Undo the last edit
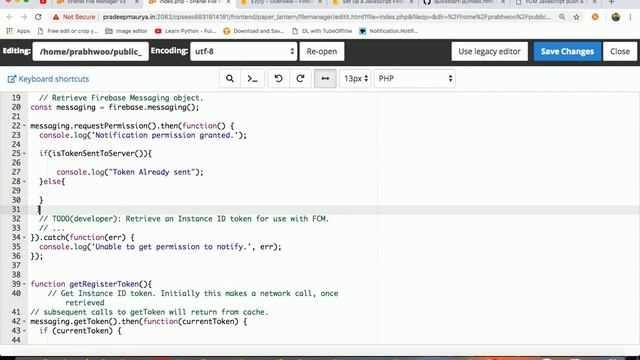640x360 pixels. (x=278, y=78)
